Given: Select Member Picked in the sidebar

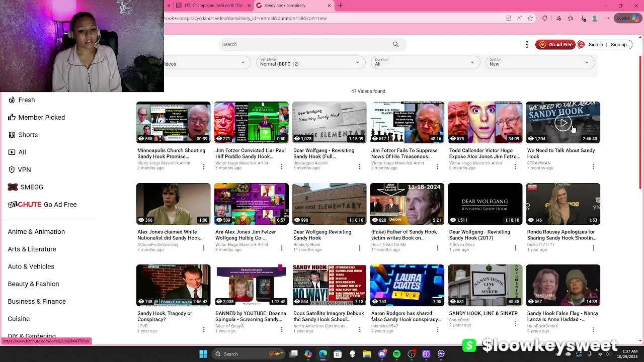Looking at the screenshot, I should (37, 117).
